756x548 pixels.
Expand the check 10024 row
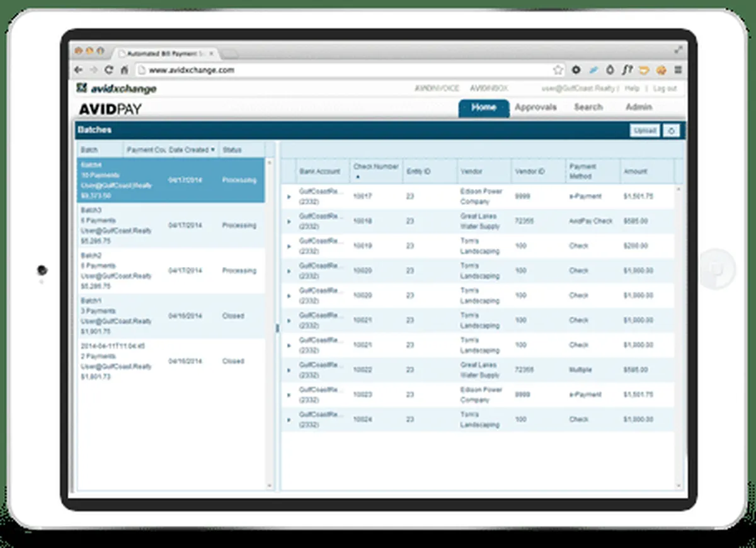click(289, 420)
